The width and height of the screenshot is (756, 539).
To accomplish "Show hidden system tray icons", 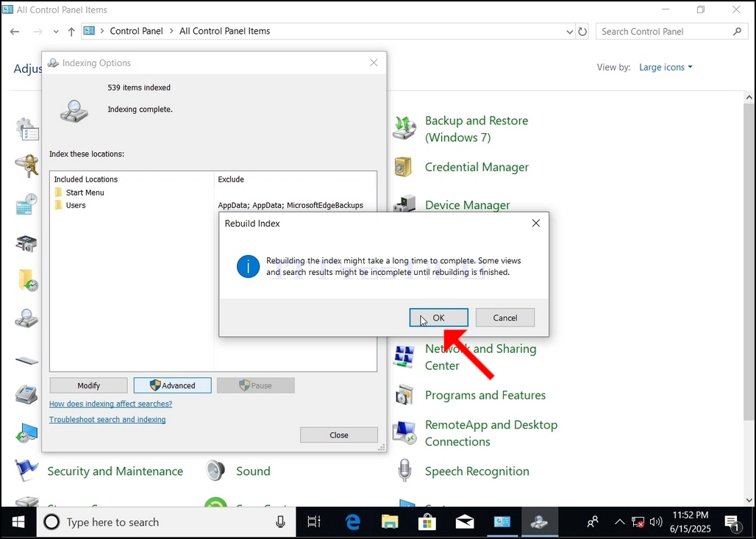I will pyautogui.click(x=620, y=522).
